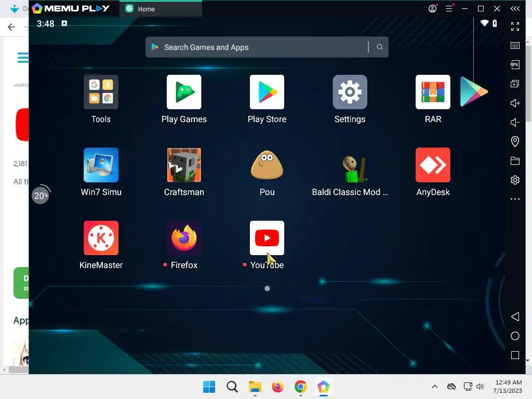This screenshot has height=399, width=532.
Task: Tap the Android recent apps square
Action: (x=515, y=355)
